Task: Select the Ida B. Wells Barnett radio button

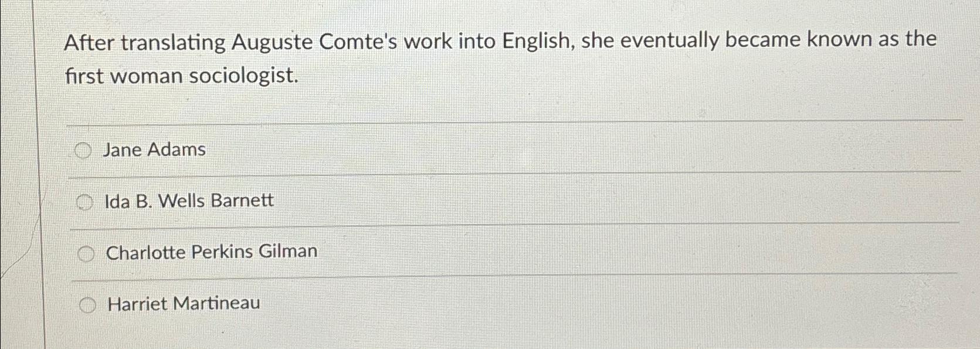Action: tap(84, 201)
